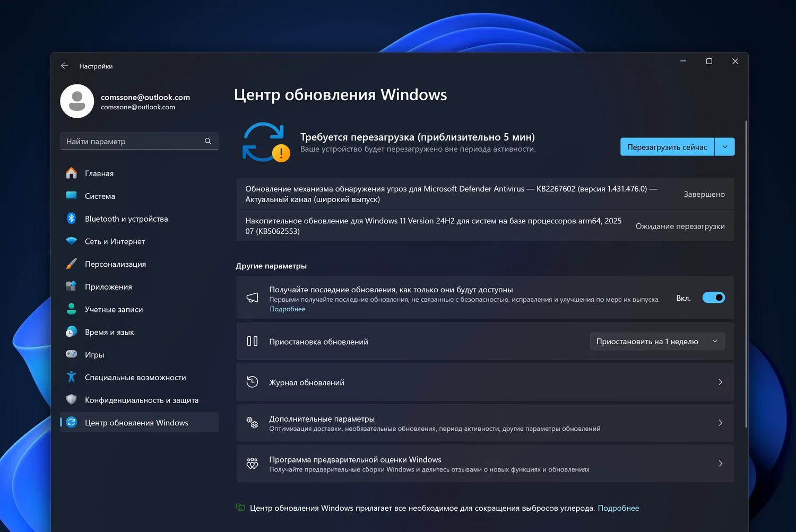The width and height of the screenshot is (796, 532).
Task: Click the Персонализация paintbrush icon
Action: [72, 264]
